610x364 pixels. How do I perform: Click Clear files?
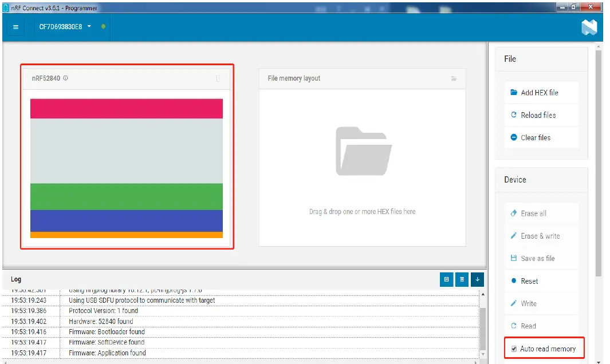coord(541,138)
